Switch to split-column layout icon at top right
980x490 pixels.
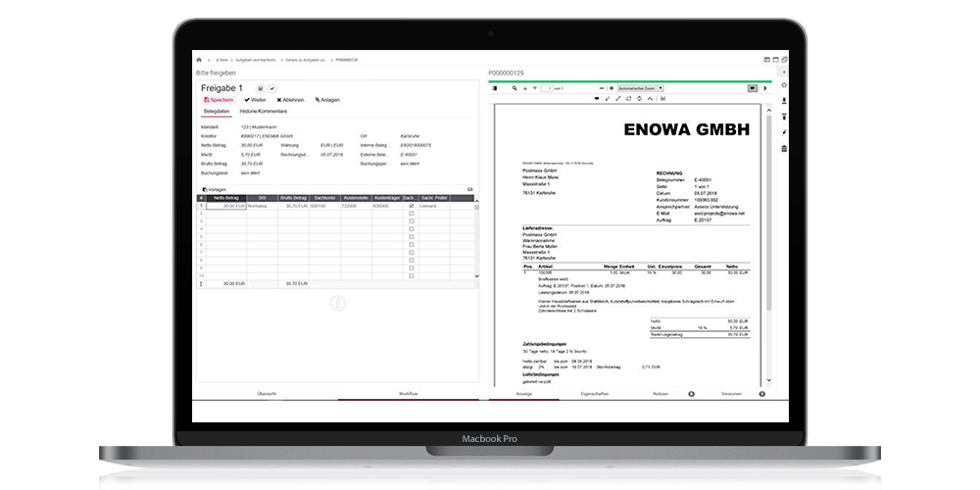click(767, 60)
